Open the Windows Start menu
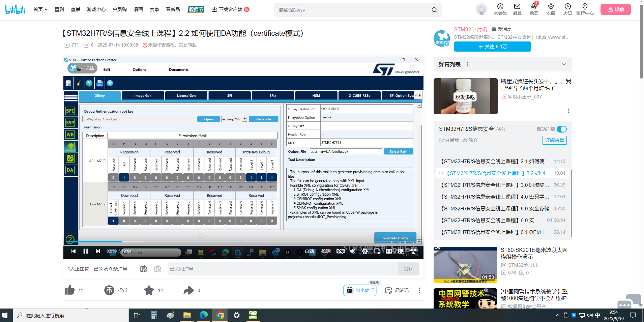The width and height of the screenshot is (644, 322). pyautogui.click(x=5, y=315)
